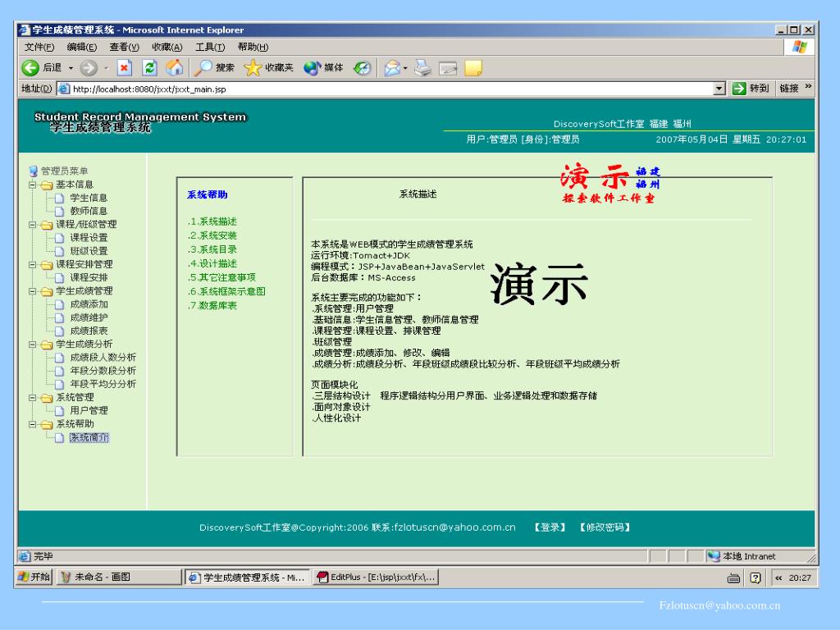Open Favorites (收藏夹) star button
The image size is (840, 630).
[x=269, y=67]
